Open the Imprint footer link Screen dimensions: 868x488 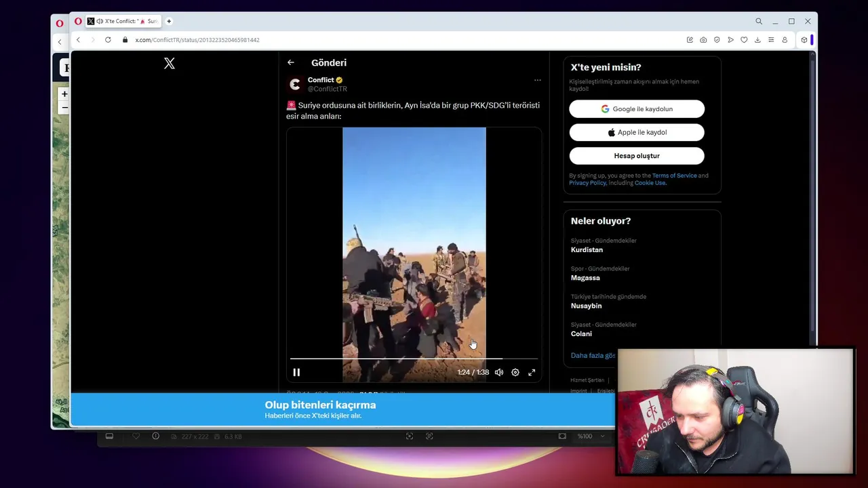coord(578,391)
